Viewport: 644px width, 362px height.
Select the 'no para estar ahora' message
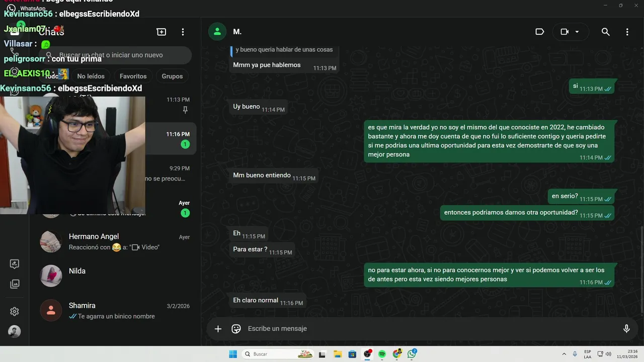tap(489, 275)
